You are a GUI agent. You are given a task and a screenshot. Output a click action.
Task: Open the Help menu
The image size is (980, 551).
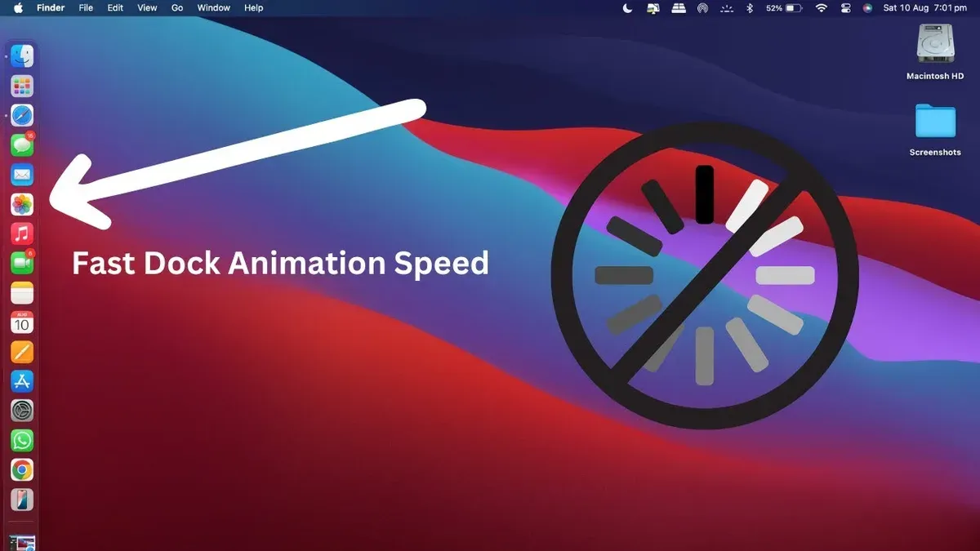tap(254, 7)
